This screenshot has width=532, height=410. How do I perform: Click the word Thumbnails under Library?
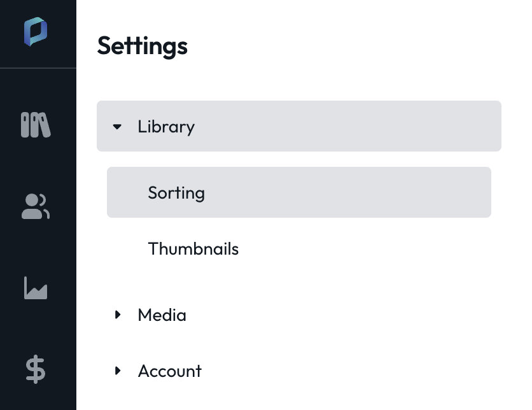click(193, 249)
